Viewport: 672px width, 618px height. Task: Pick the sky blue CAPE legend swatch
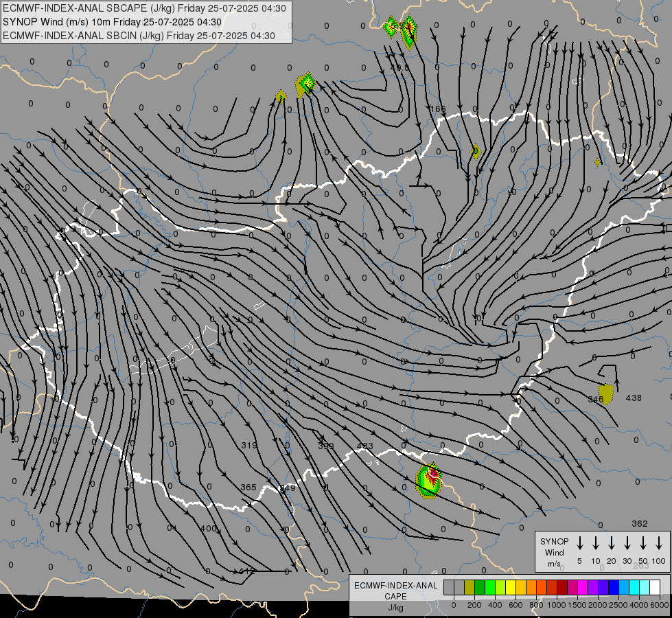(x=623, y=587)
